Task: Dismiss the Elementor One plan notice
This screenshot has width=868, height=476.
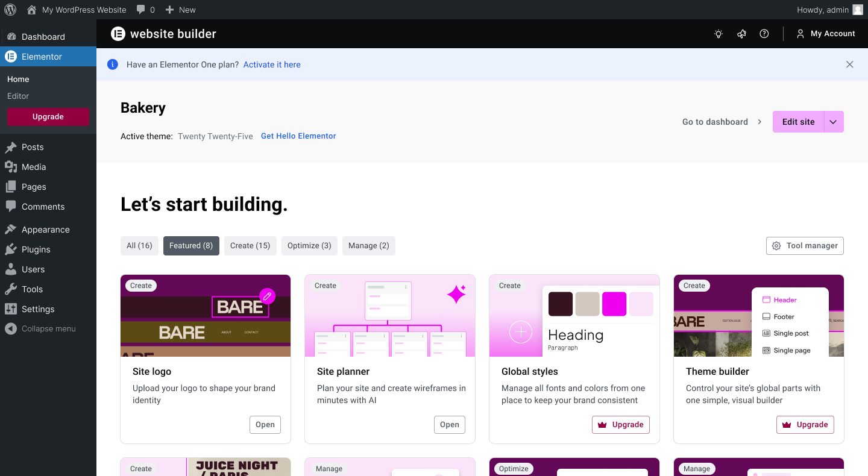Action: 849,64
